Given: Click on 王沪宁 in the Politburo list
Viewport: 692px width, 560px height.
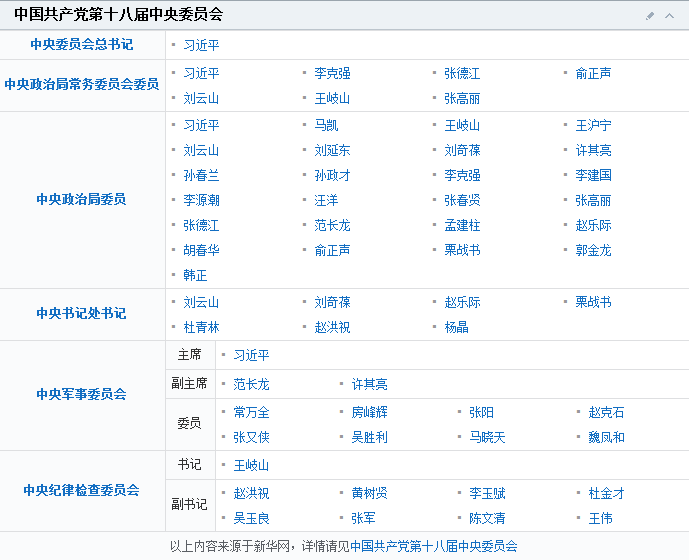Looking at the screenshot, I should 593,126.
